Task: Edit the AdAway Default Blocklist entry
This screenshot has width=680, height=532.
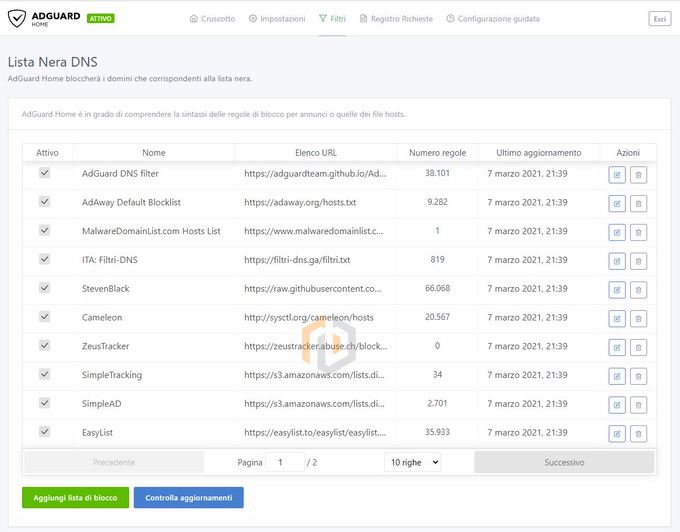Action: 617,204
